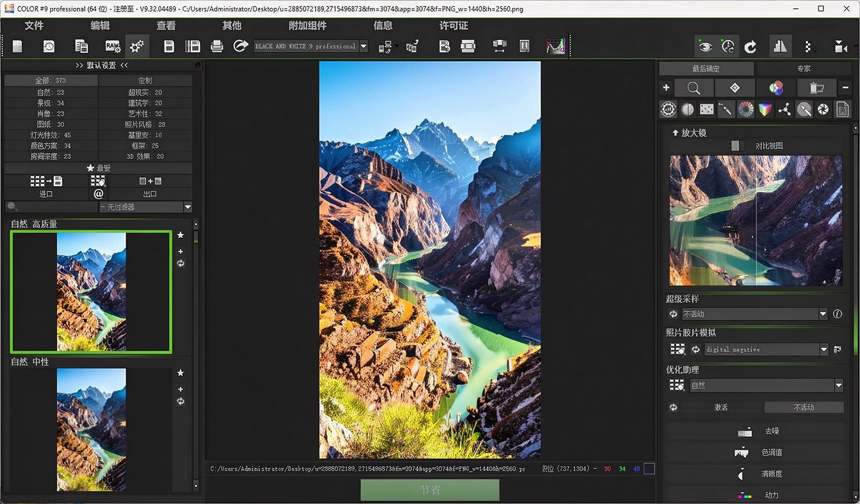860x504 pixels.
Task: Click the 进口 import presets icon
Action: [46, 181]
